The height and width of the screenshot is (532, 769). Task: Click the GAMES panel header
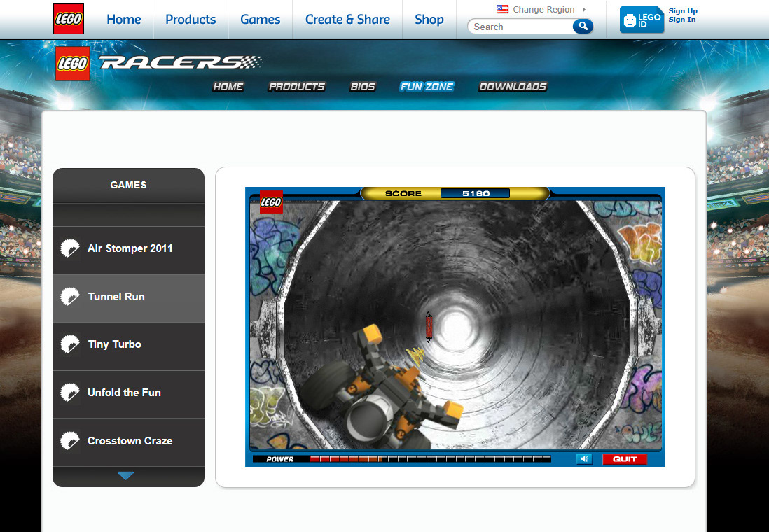[x=128, y=185]
